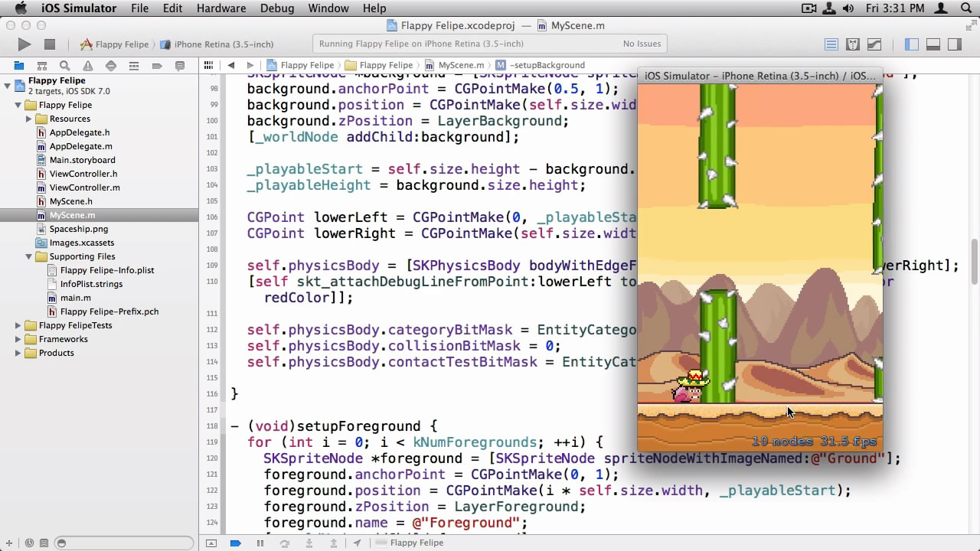Viewport: 980px width, 551px height.
Task: Open the Help menu
Action: click(374, 8)
